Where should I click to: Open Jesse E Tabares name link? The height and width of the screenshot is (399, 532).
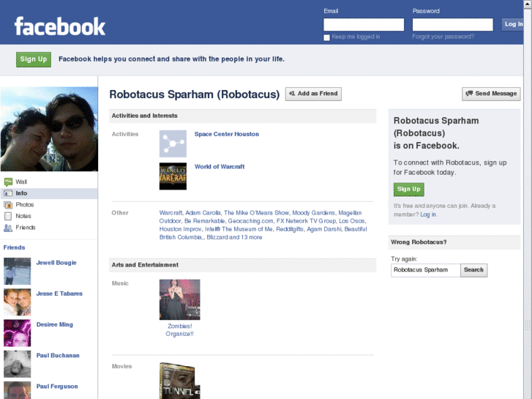pyautogui.click(x=59, y=294)
